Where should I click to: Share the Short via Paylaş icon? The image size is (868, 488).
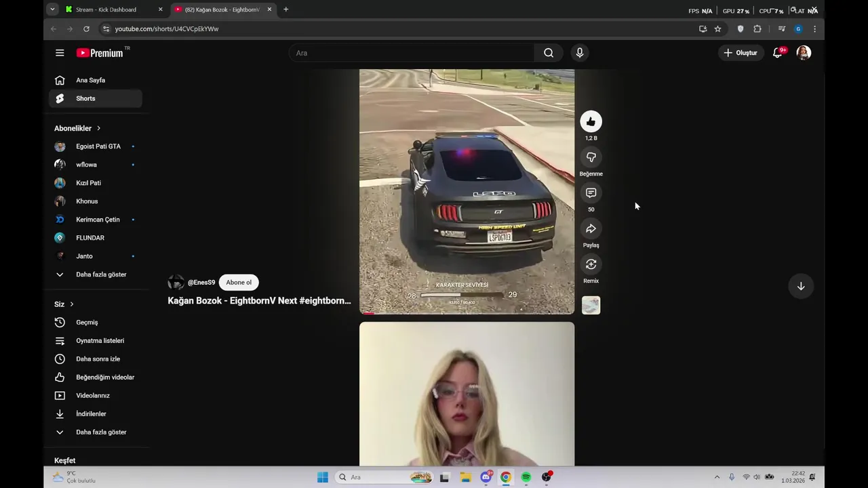[x=591, y=228]
